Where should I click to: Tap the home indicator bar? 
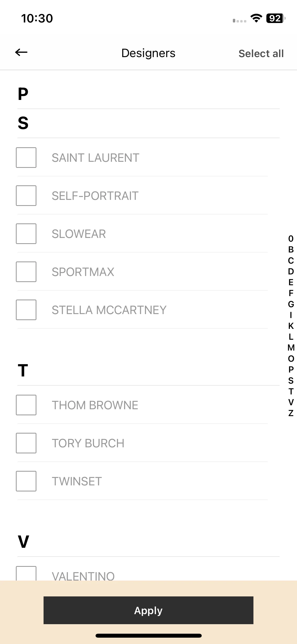coord(148,636)
